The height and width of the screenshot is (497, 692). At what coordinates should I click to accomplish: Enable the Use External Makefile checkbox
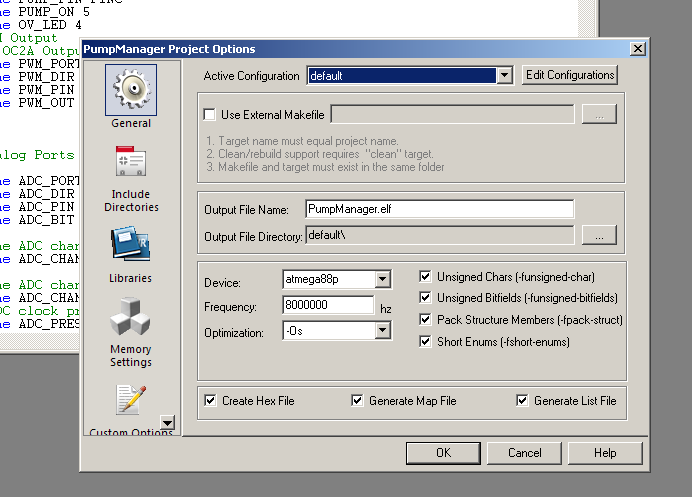(210, 115)
